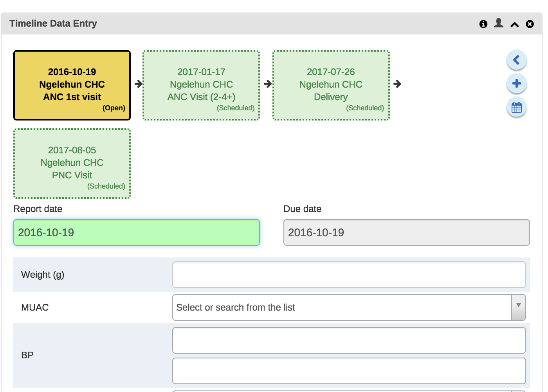Select the ANC 1st visit open event
This screenshot has height=392, width=548.
[x=72, y=85]
